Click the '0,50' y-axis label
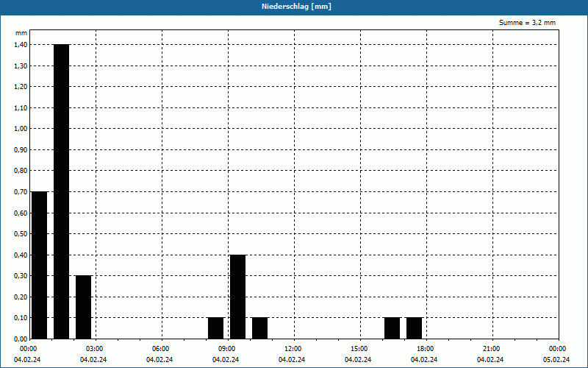 21,234
